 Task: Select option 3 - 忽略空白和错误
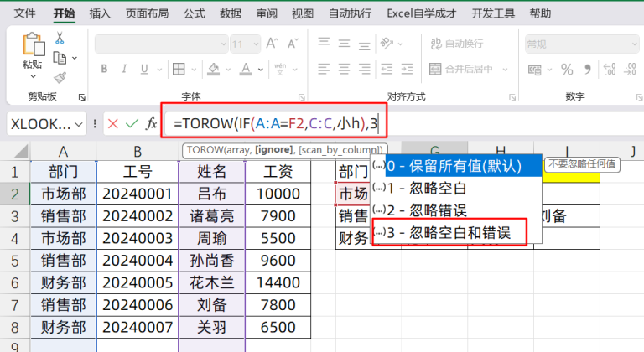[449, 231]
